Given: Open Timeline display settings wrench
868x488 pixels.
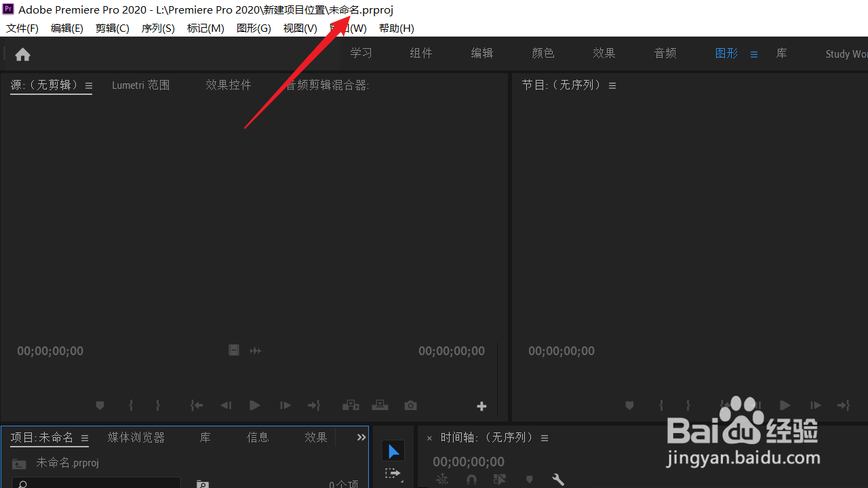Looking at the screenshot, I should [558, 479].
